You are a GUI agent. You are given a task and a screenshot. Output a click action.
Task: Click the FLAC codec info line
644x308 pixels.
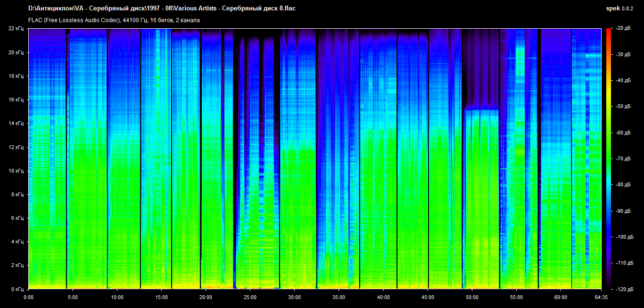tap(114, 20)
